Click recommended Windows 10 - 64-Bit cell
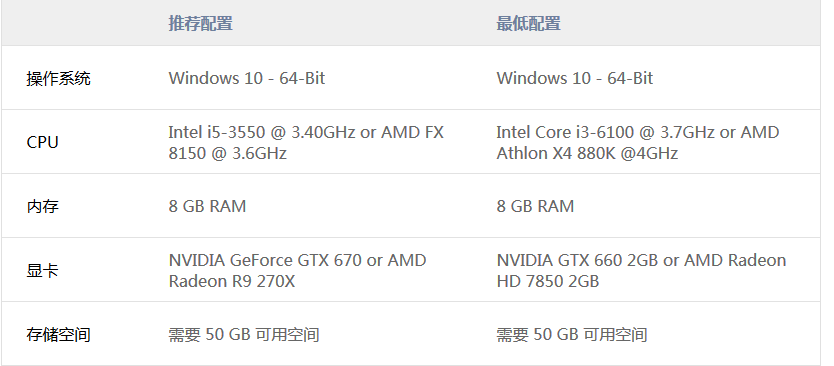834x366 pixels. tap(247, 78)
